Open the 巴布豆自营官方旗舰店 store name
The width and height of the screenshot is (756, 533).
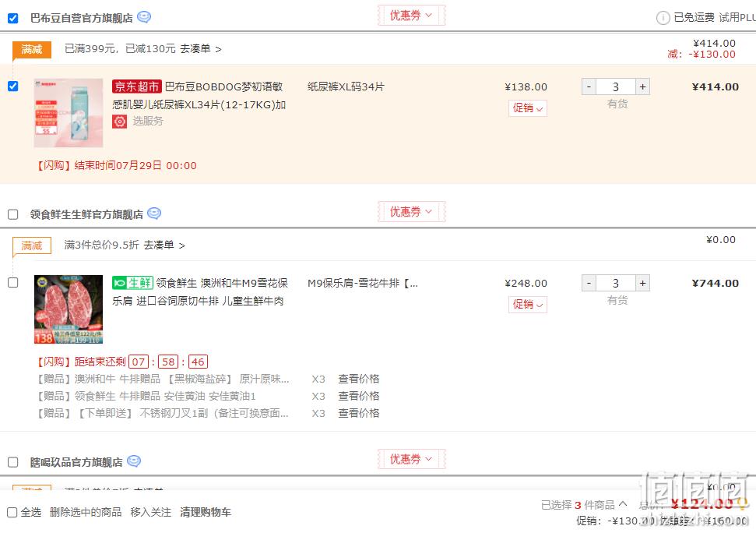point(82,19)
